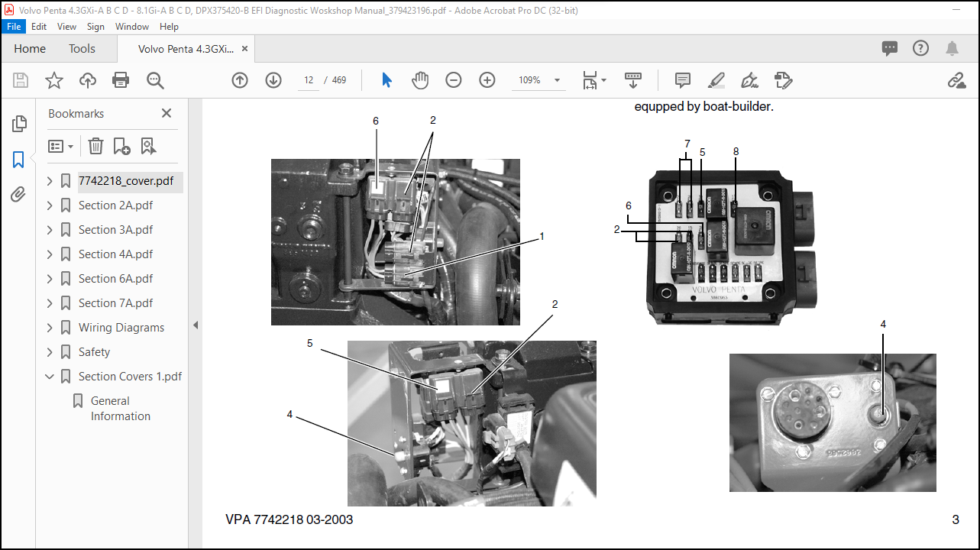Image resolution: width=980 pixels, height=550 pixels.
Task: Expand the Wiring Diagrams bookmark
Action: click(50, 328)
